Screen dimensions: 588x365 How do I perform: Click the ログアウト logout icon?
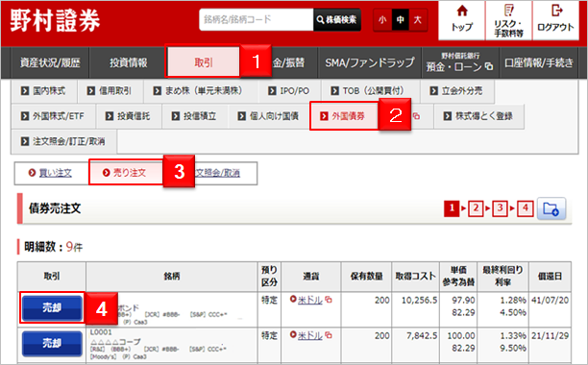(555, 20)
